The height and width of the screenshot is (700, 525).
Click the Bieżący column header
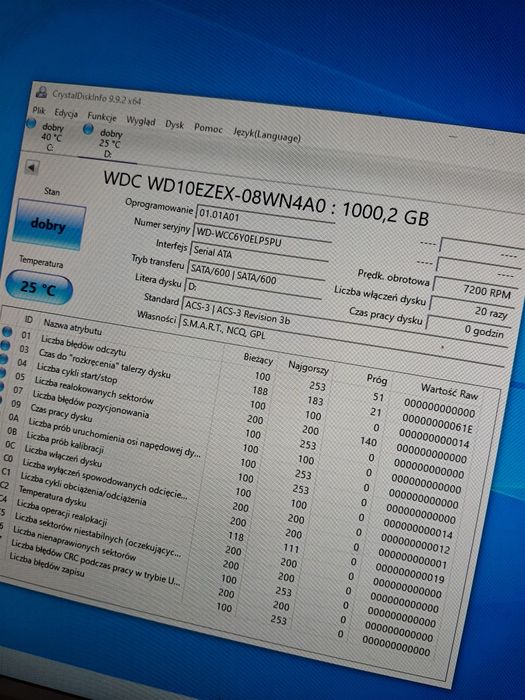click(258, 358)
